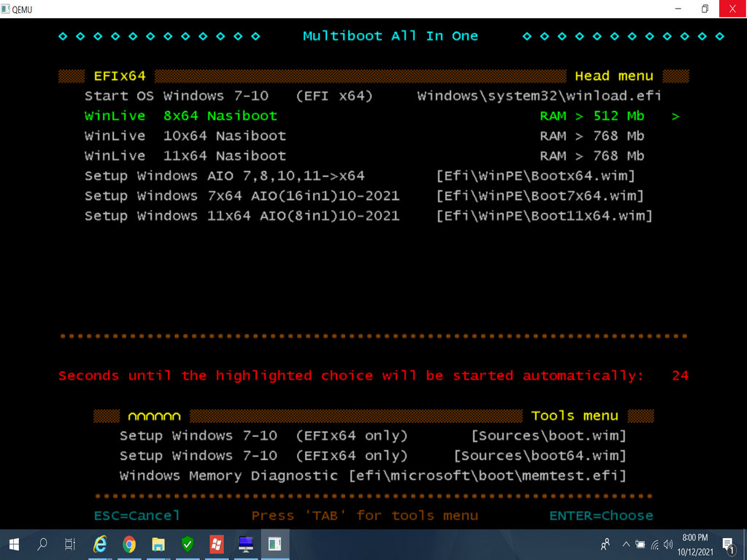Restore down the QEMU window

705,9
